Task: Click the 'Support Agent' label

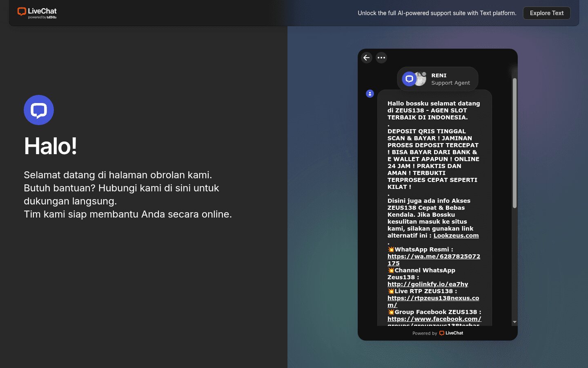Action: click(x=451, y=83)
